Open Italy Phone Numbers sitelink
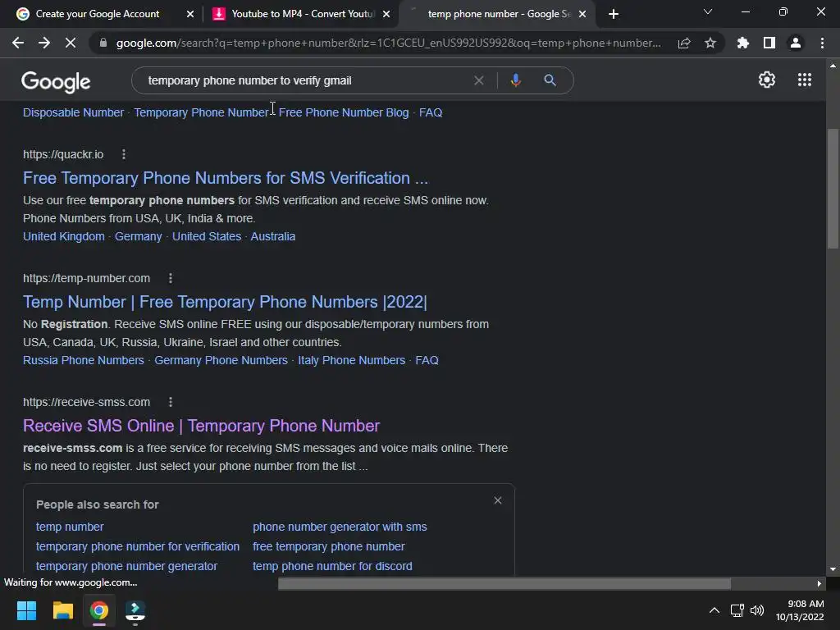Viewport: 840px width, 630px height. (351, 360)
